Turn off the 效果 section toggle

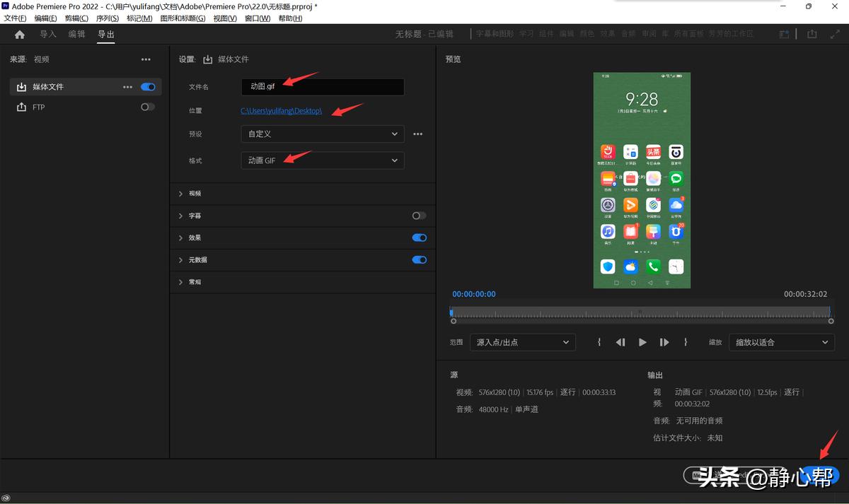(420, 238)
